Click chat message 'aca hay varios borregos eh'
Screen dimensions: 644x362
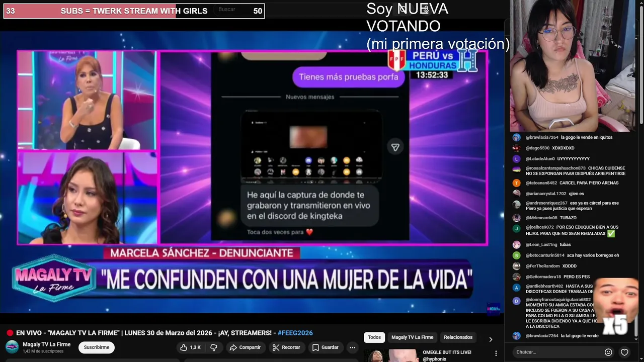tap(593, 255)
